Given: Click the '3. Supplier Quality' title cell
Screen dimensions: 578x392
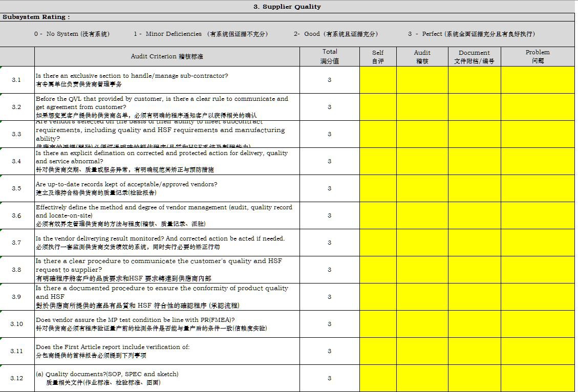Looking at the screenshot, I should 287,7.
